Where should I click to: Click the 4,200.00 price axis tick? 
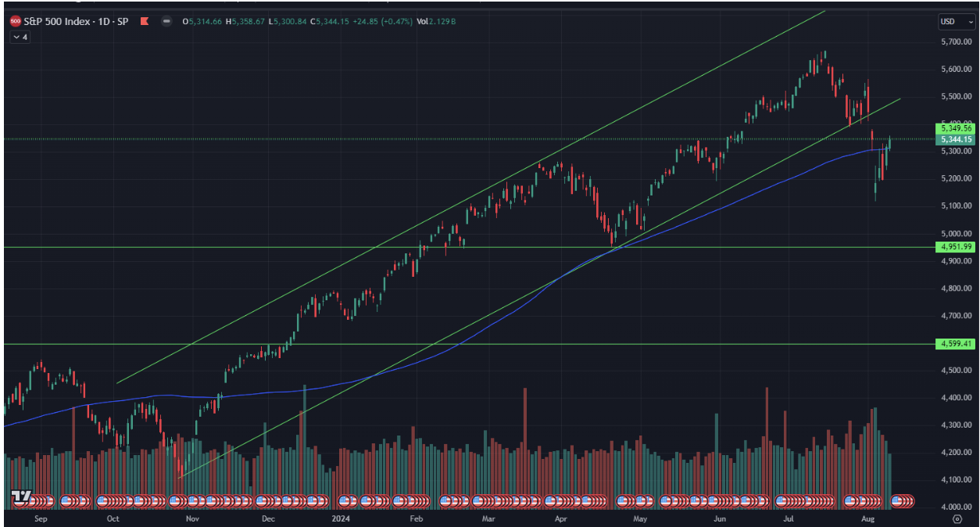point(956,452)
